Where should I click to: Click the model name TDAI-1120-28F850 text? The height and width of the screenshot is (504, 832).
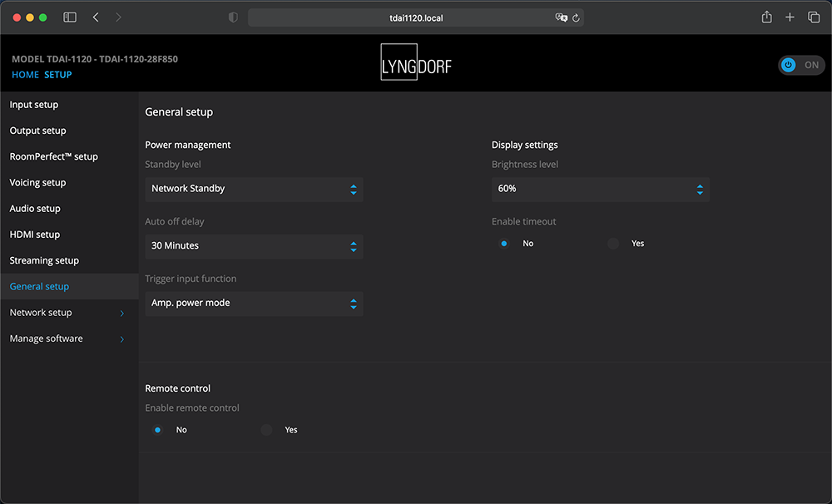pyautogui.click(x=138, y=59)
